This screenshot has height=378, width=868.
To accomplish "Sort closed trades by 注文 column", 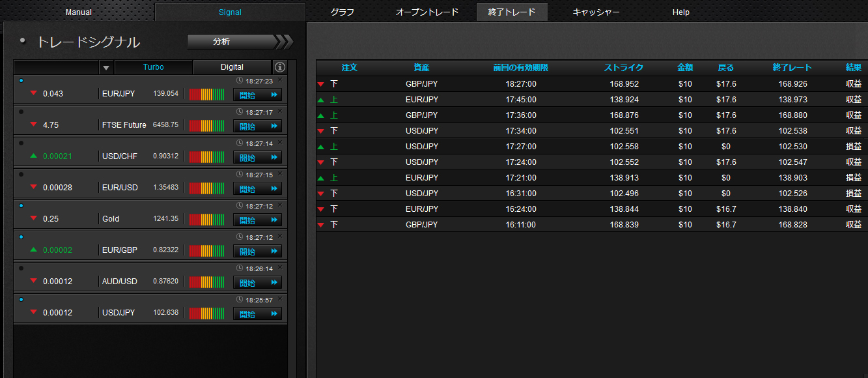I will [x=350, y=68].
